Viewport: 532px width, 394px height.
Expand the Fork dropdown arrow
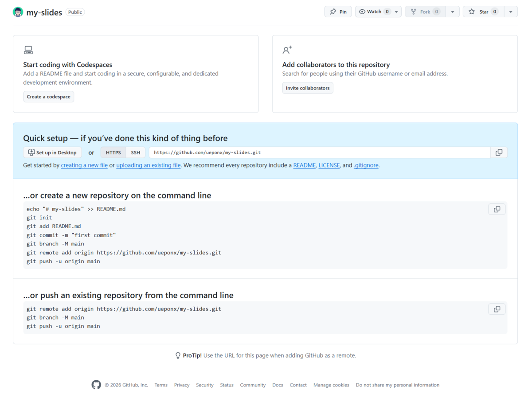click(x=452, y=12)
